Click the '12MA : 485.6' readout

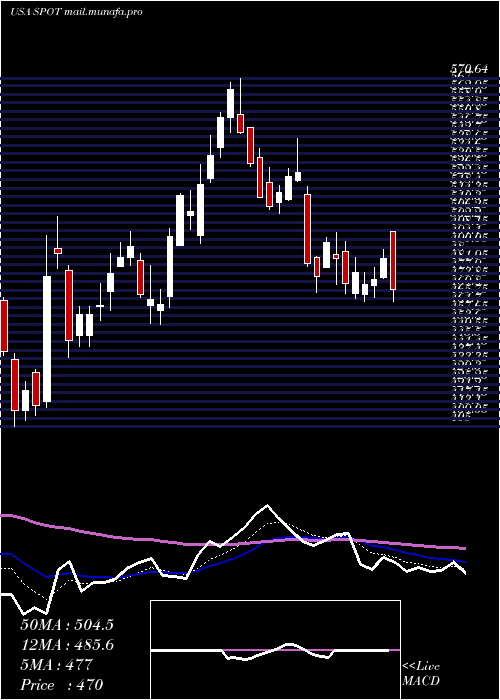67,645
